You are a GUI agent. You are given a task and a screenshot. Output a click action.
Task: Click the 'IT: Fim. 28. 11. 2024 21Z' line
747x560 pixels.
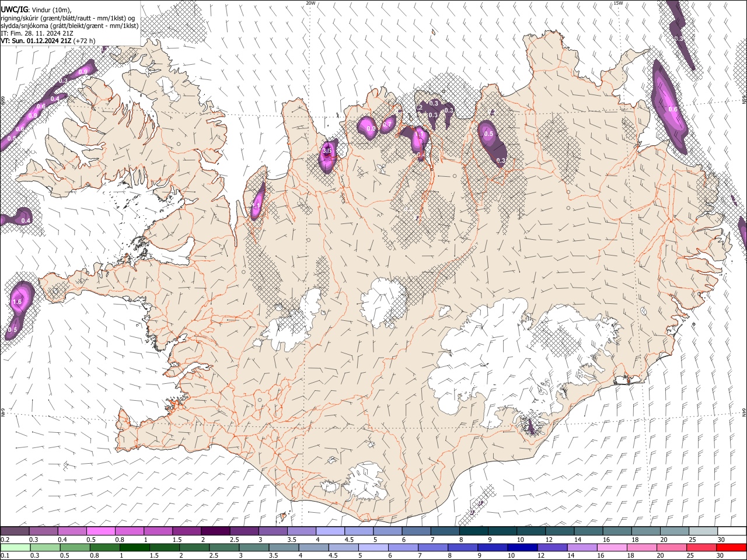point(37,33)
